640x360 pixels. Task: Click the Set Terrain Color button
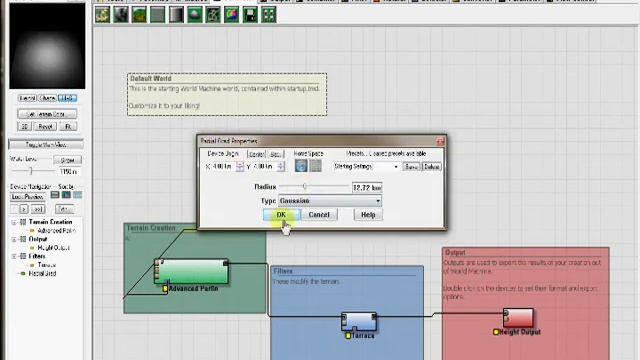[x=47, y=114]
